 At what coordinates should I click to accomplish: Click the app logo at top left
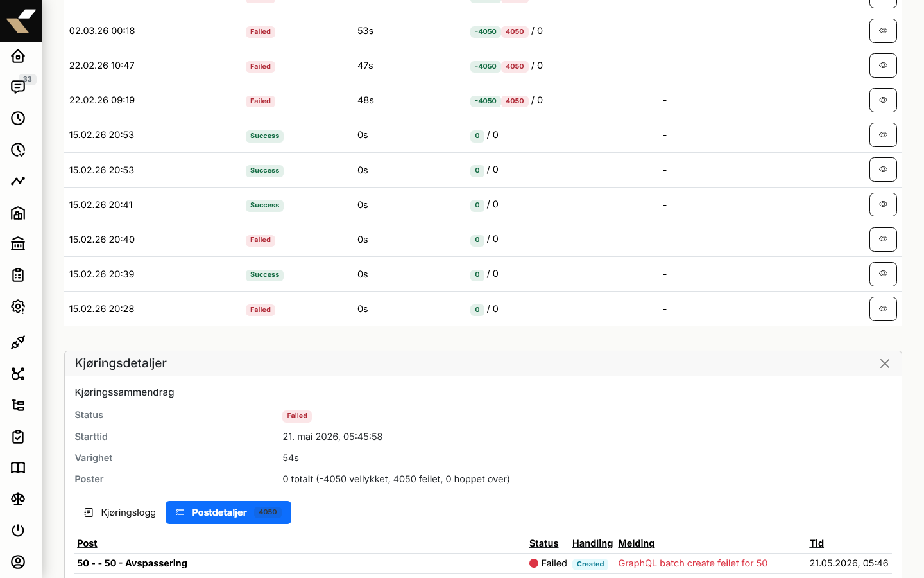[x=21, y=21]
